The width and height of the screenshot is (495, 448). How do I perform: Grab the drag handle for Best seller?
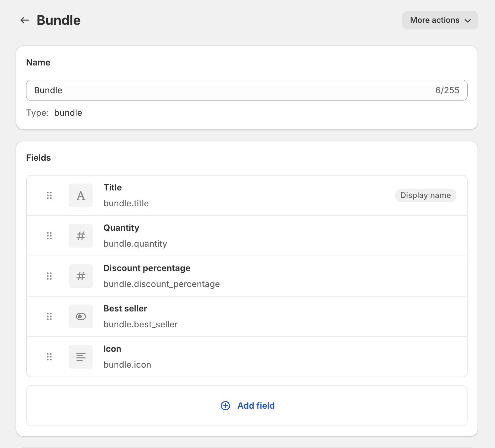tap(49, 316)
